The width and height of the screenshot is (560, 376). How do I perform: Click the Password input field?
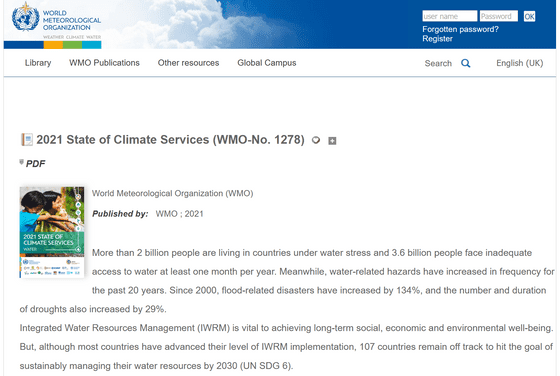tap(499, 16)
